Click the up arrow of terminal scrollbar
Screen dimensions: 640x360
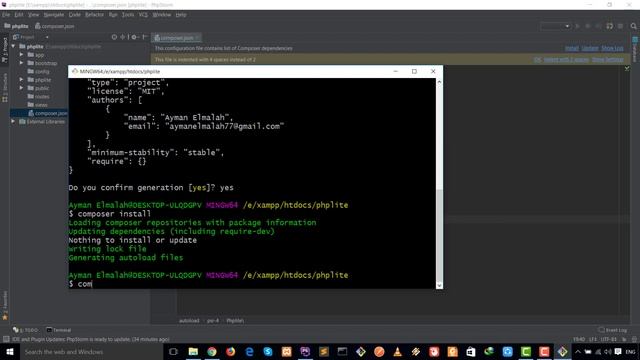(x=439, y=82)
